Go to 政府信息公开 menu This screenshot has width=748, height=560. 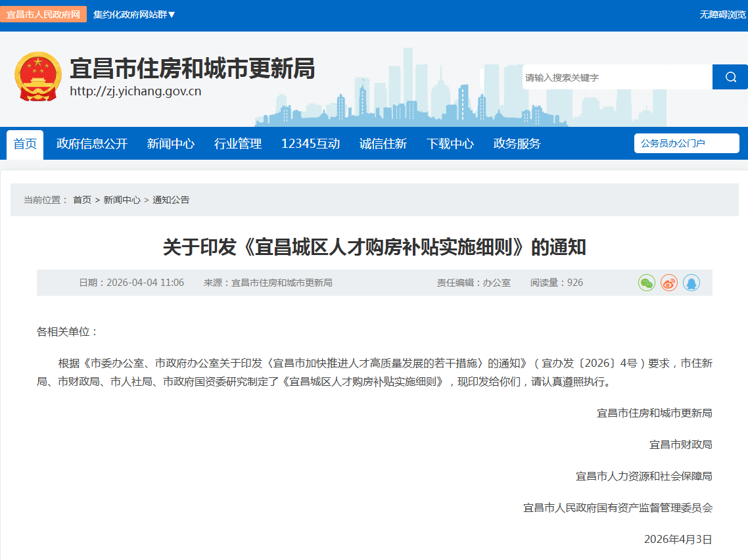click(x=92, y=144)
